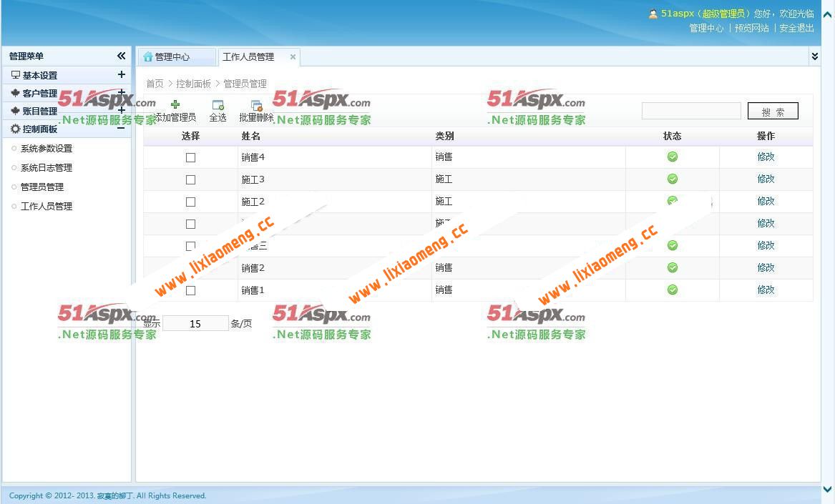Expand the 账目管理 menu section
Image resolution: width=835 pixels, height=504 pixels.
[122, 110]
